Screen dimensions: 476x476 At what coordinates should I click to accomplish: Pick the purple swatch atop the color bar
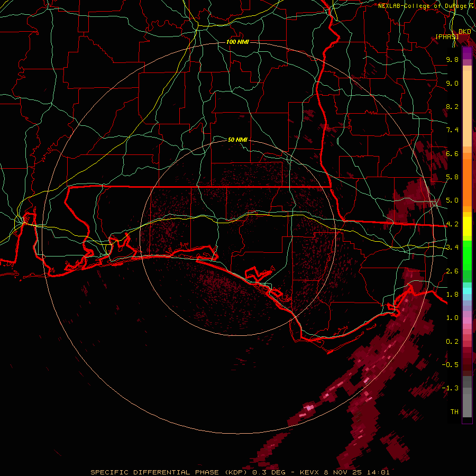click(x=467, y=53)
